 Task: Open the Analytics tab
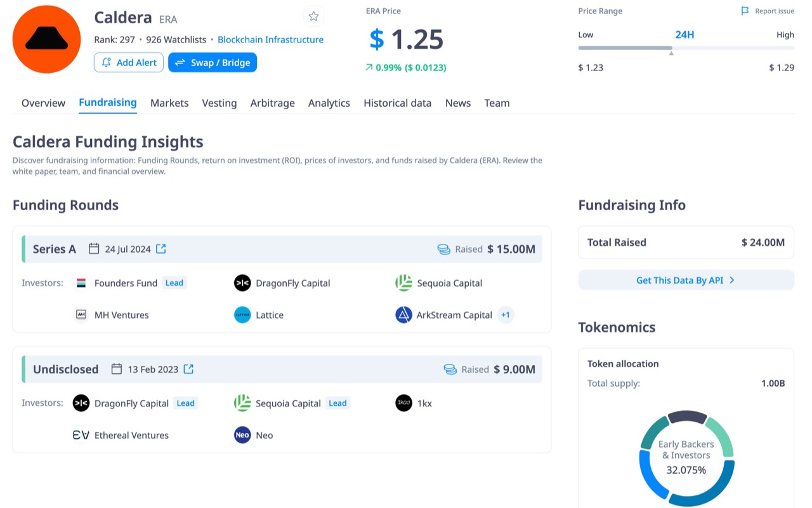point(329,103)
